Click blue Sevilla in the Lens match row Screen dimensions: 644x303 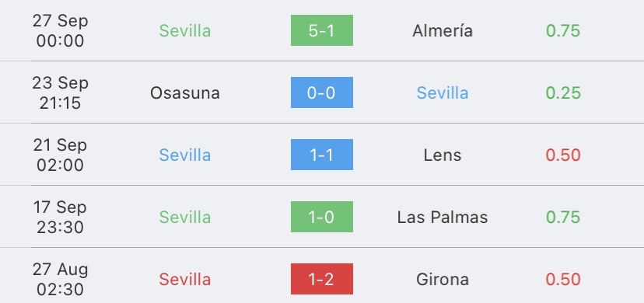pyautogui.click(x=185, y=155)
